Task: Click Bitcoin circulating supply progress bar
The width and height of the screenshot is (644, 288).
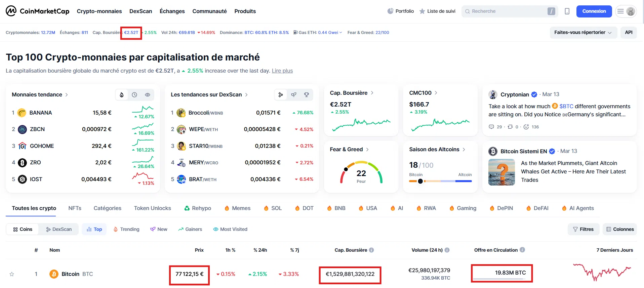Action: tap(499, 279)
